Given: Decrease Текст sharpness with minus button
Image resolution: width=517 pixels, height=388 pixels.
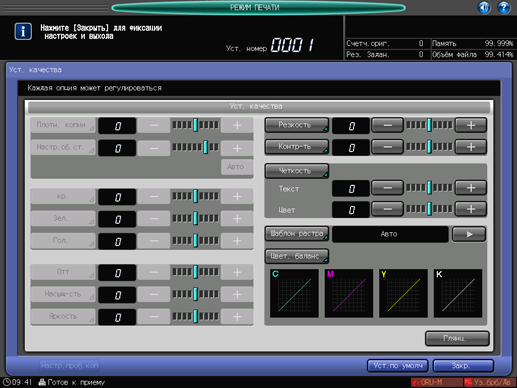Looking at the screenshot, I should 387,188.
